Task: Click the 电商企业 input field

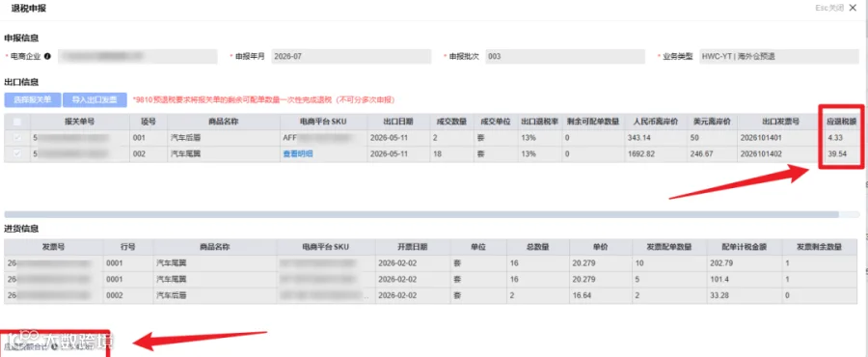Action: (138, 57)
